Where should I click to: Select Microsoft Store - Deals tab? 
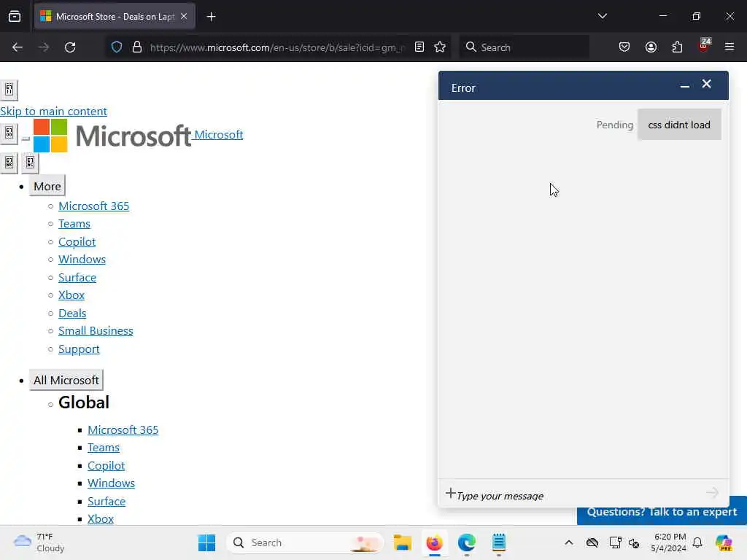(115, 17)
